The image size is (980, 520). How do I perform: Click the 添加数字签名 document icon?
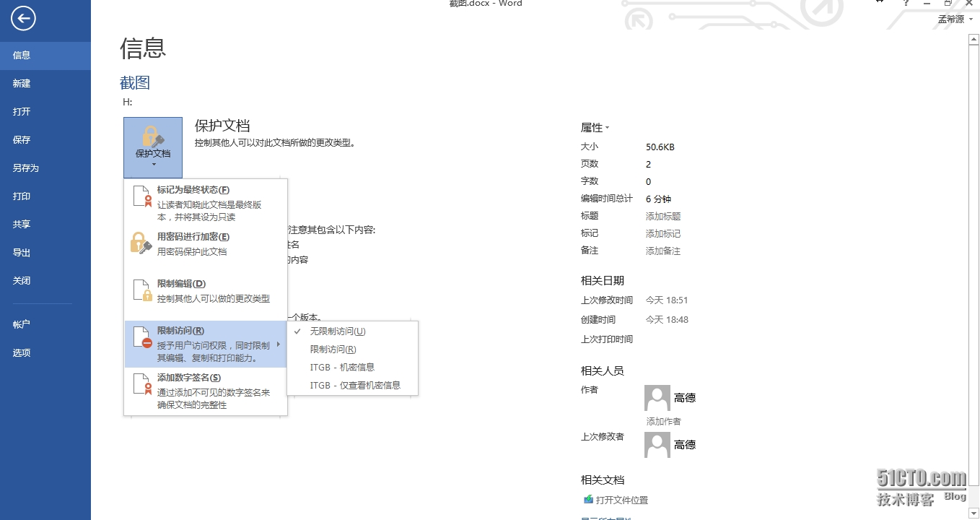[x=142, y=384]
